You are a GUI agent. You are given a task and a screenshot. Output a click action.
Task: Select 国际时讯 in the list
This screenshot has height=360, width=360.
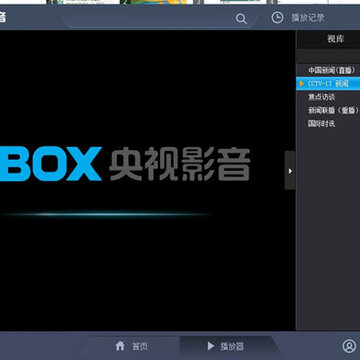(321, 124)
